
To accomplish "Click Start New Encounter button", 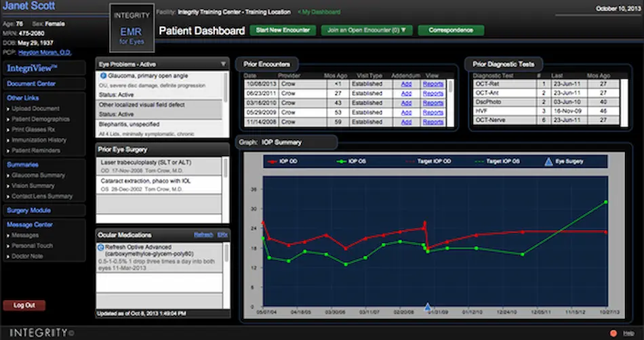I will click(283, 30).
